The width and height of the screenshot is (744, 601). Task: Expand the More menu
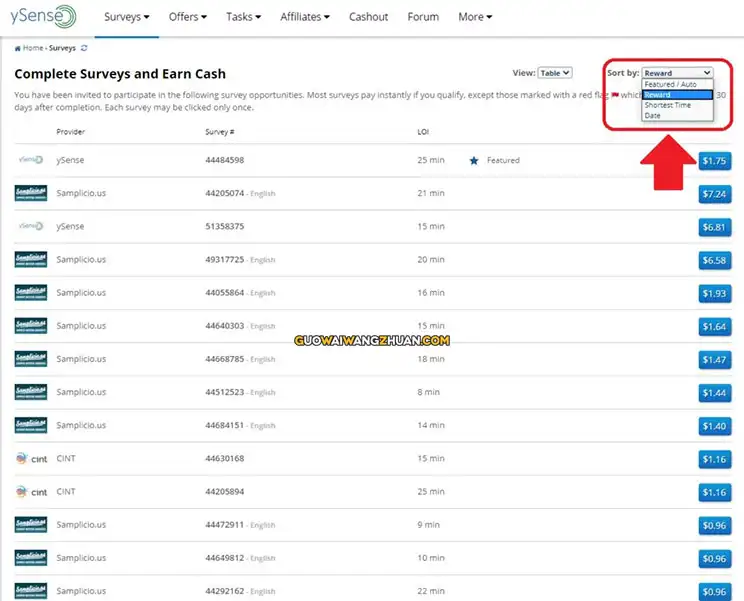pos(475,17)
